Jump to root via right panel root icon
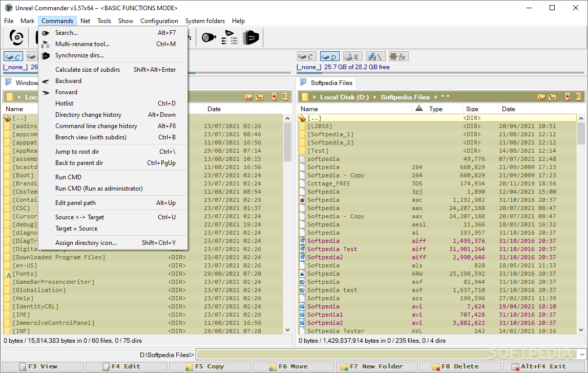The height and width of the screenshot is (373, 588). coord(541,97)
